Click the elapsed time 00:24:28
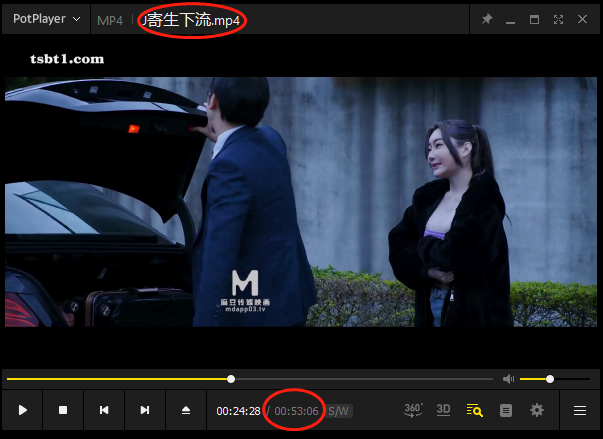The height and width of the screenshot is (439, 603). point(238,411)
